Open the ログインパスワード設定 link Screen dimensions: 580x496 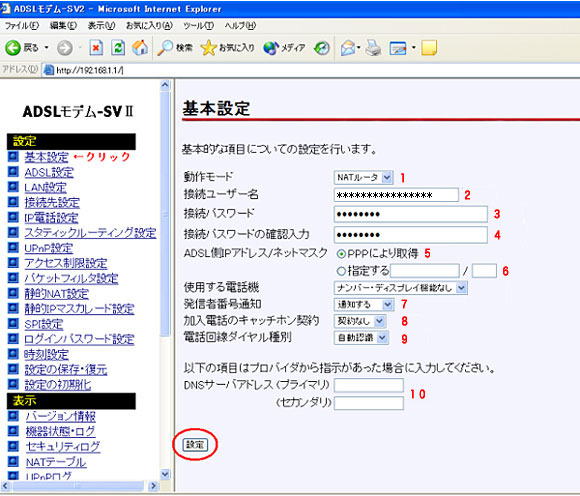tap(79, 339)
